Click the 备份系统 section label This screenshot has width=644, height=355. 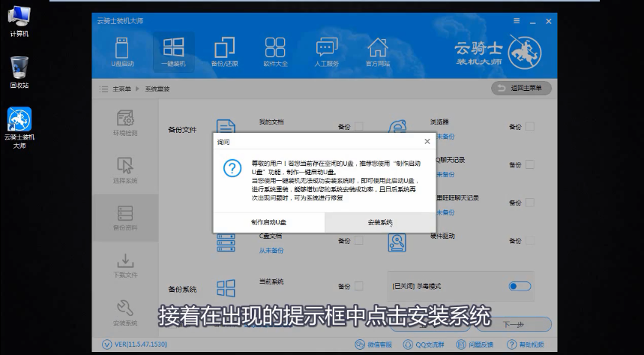pyautogui.click(x=182, y=289)
